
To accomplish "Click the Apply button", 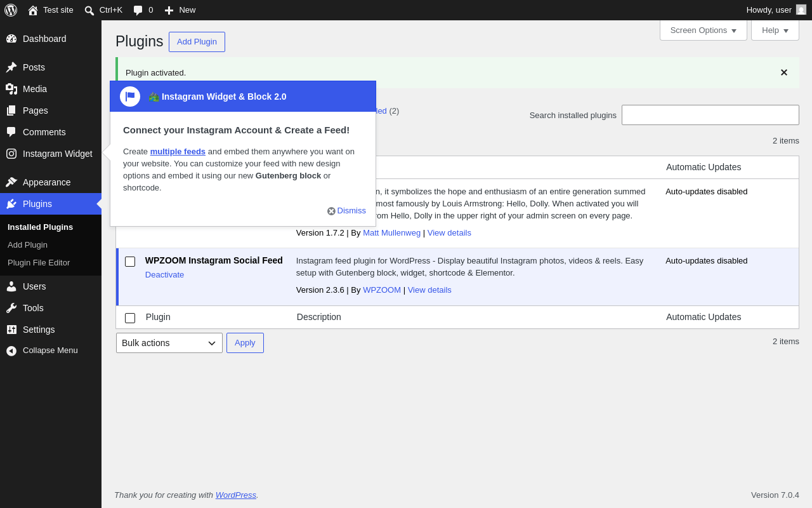I will [x=245, y=343].
